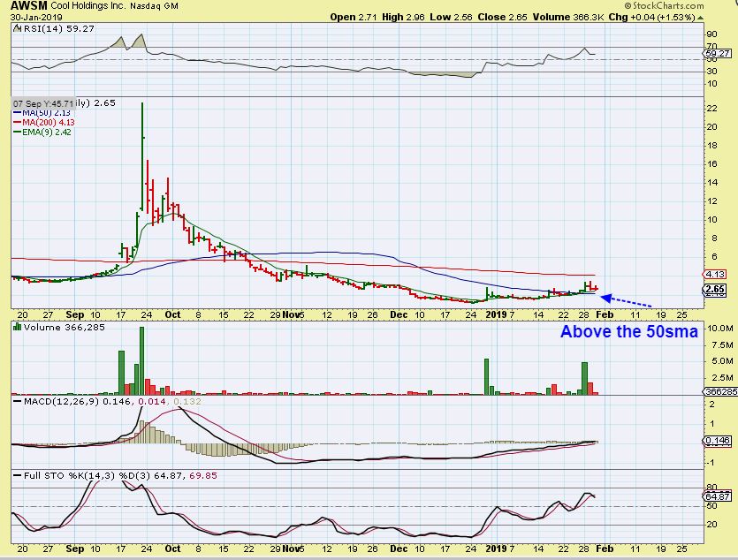Select the Cool Holdings Inc. company name

click(88, 6)
